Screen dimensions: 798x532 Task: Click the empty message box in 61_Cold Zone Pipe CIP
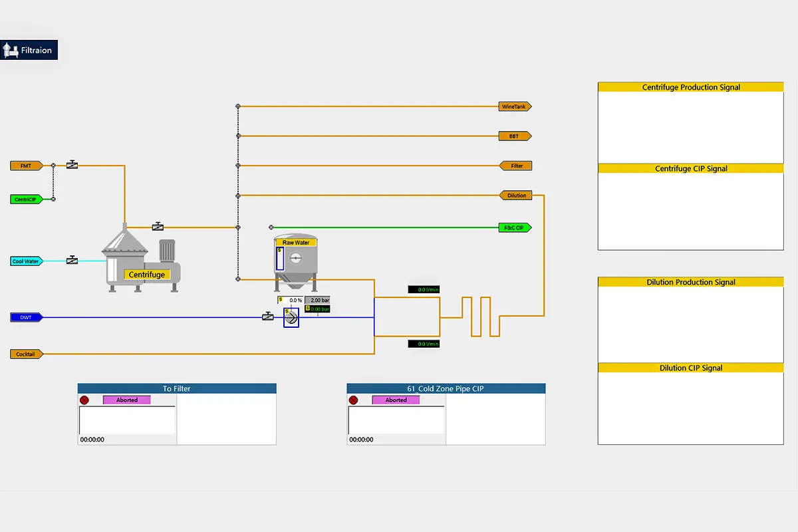396,420
